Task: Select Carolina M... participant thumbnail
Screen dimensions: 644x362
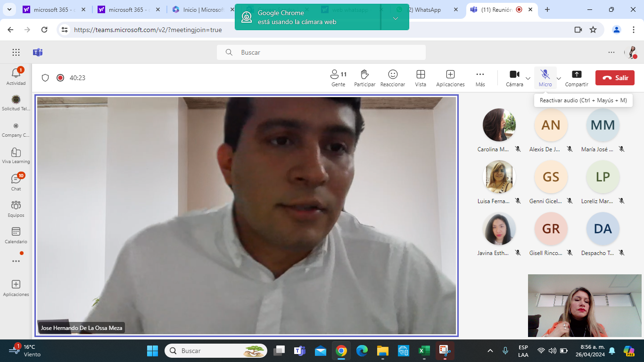Action: coord(499,125)
